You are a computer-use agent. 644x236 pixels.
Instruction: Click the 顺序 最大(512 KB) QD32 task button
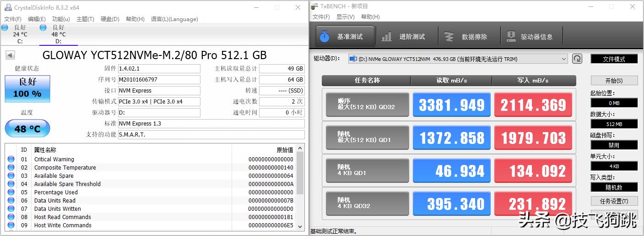(367, 105)
